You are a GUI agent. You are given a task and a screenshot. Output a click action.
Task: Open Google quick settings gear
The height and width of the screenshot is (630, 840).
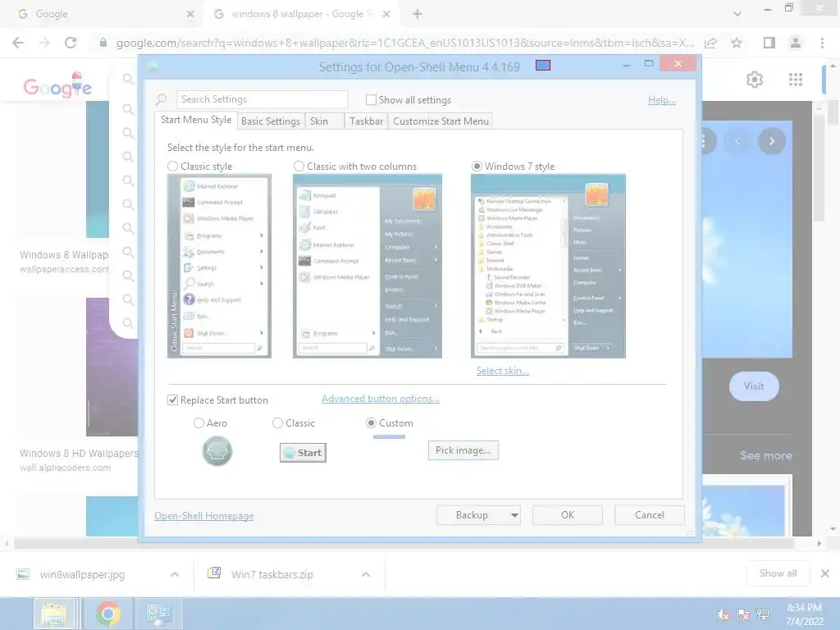click(755, 80)
